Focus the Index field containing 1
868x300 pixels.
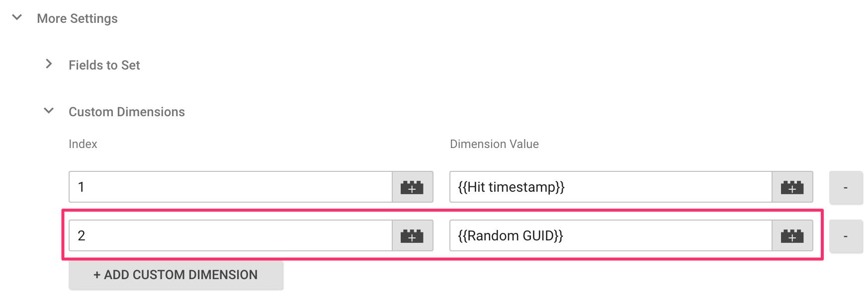pyautogui.click(x=231, y=187)
